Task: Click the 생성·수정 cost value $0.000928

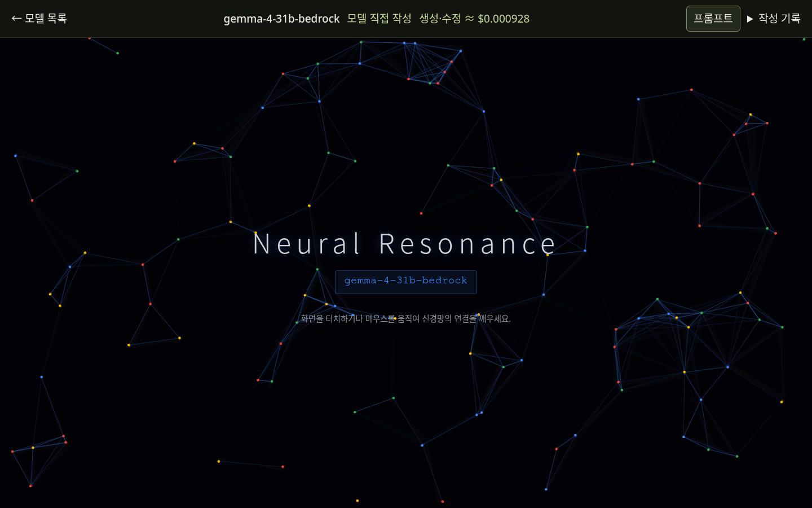Action: tap(503, 19)
